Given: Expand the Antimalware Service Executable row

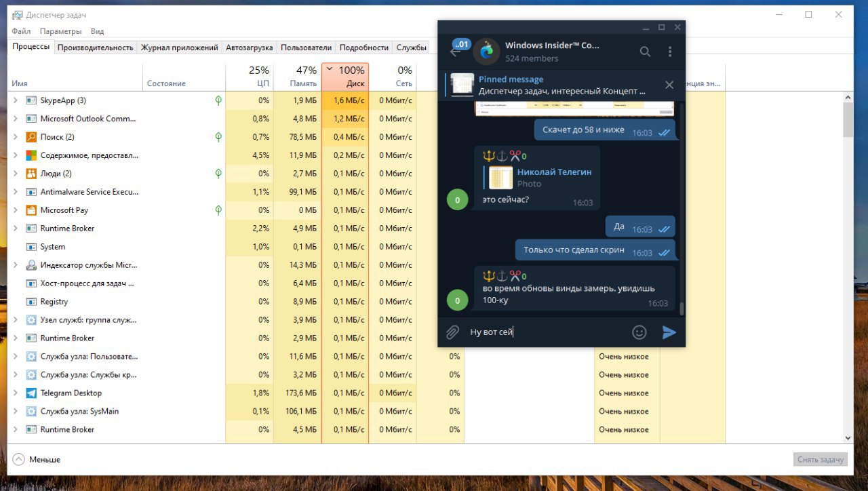Looking at the screenshot, I should [16, 192].
